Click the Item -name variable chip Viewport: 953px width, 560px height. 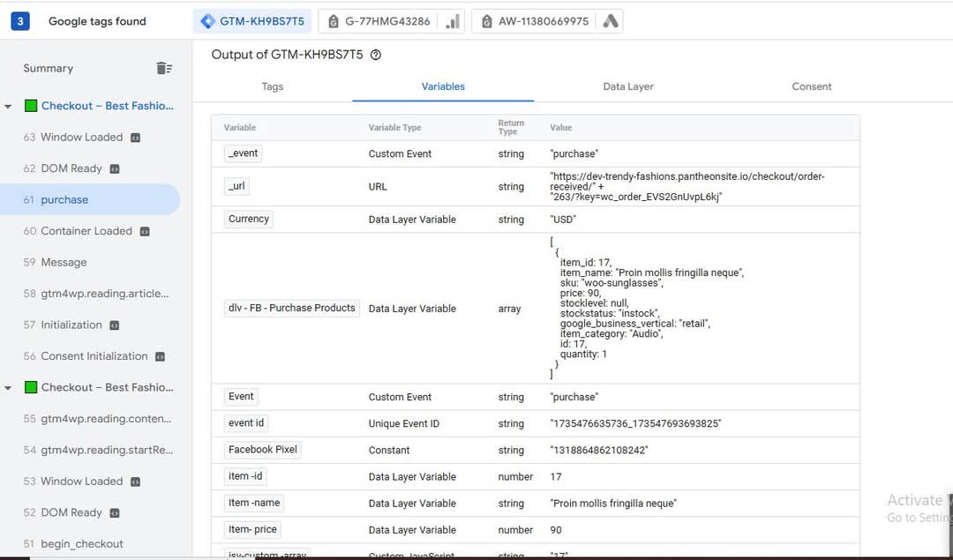coord(254,503)
